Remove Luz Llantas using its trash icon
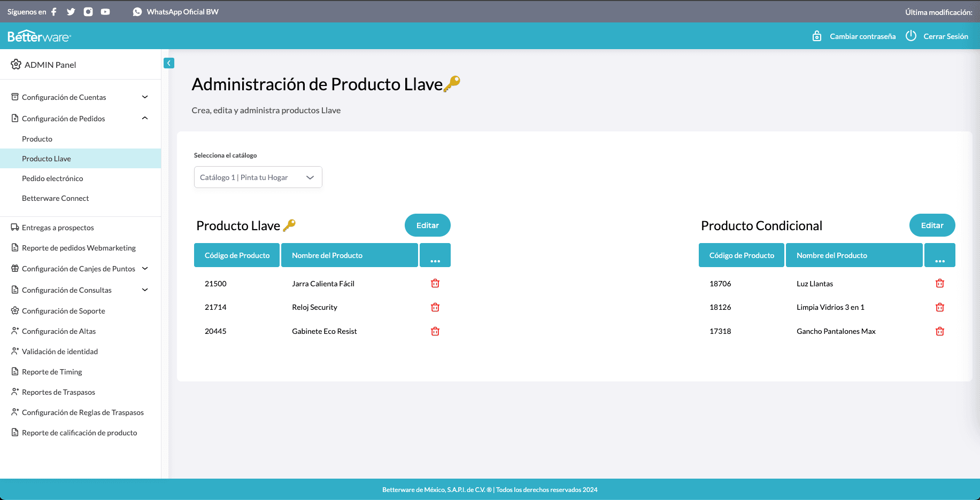The image size is (980, 500). click(939, 284)
